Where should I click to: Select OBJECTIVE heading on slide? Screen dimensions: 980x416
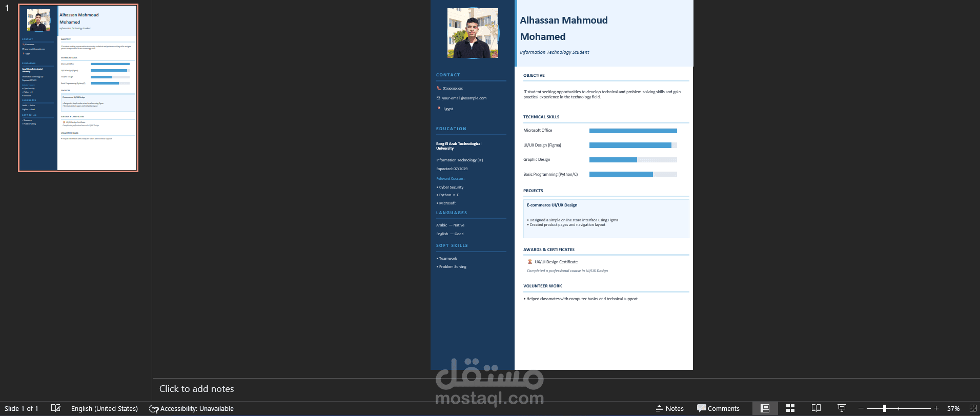[534, 75]
